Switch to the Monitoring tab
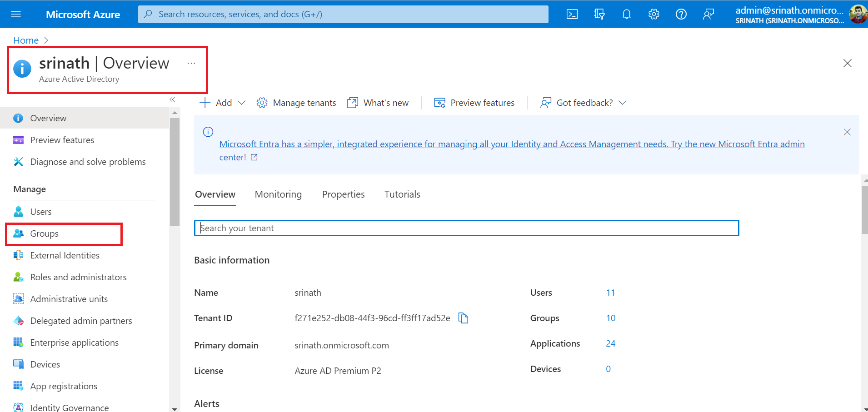 (278, 194)
